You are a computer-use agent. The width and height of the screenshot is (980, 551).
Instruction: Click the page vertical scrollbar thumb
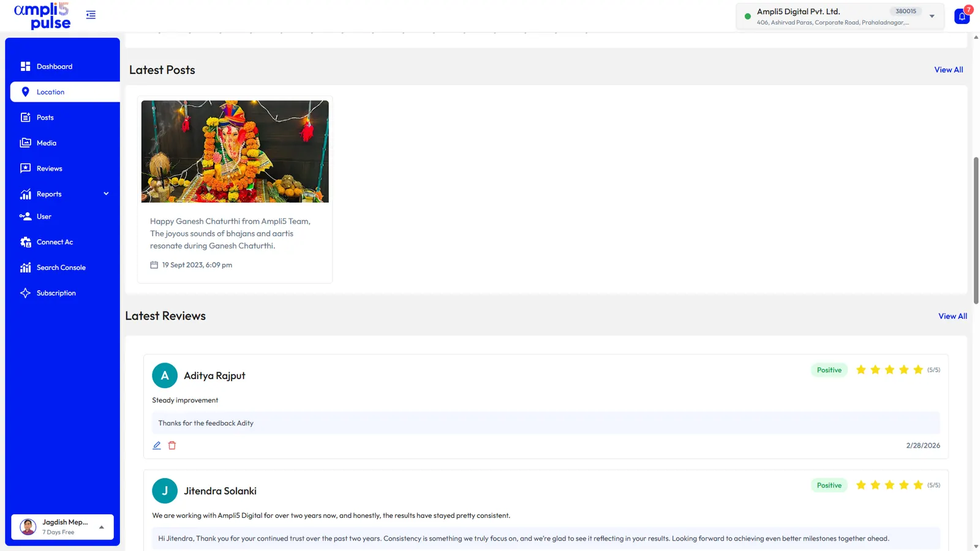coord(976,231)
